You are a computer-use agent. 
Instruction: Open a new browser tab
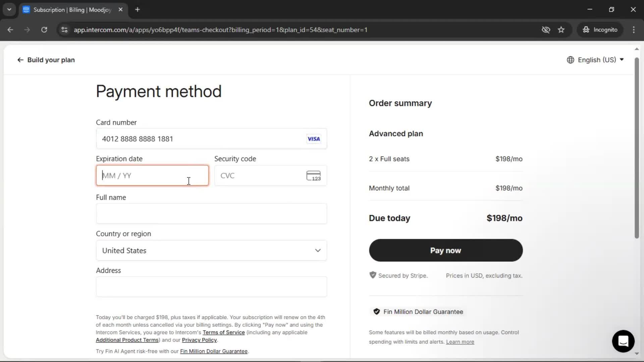[138, 10]
